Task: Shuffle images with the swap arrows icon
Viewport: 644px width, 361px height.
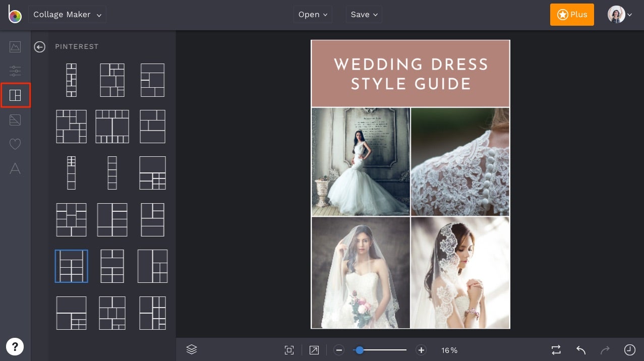Action: [555, 349]
